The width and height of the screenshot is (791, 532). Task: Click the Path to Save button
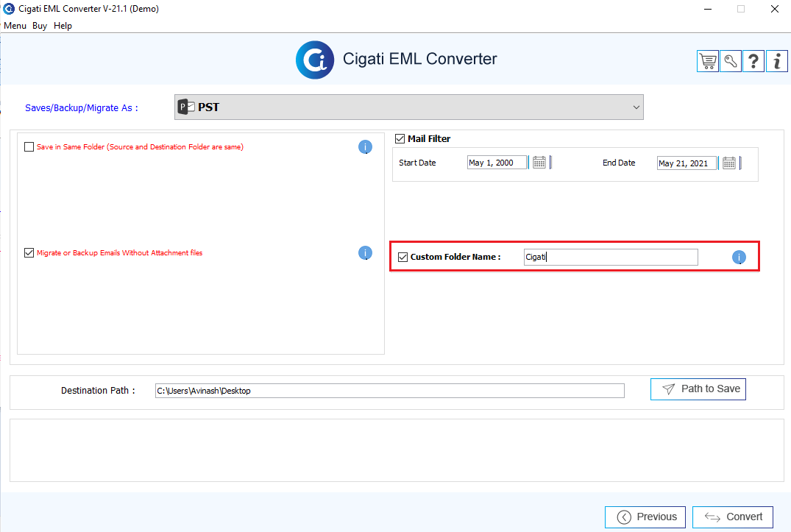pos(698,389)
